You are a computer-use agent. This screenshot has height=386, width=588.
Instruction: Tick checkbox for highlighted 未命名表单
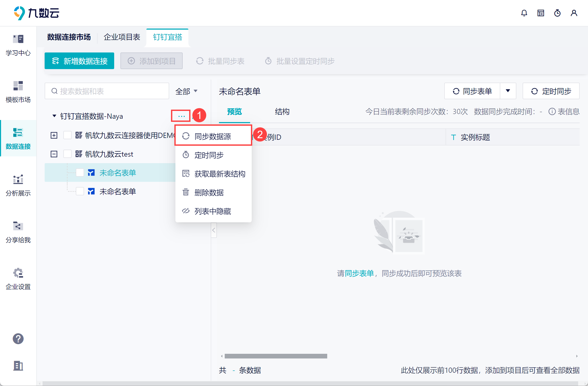[80, 173]
